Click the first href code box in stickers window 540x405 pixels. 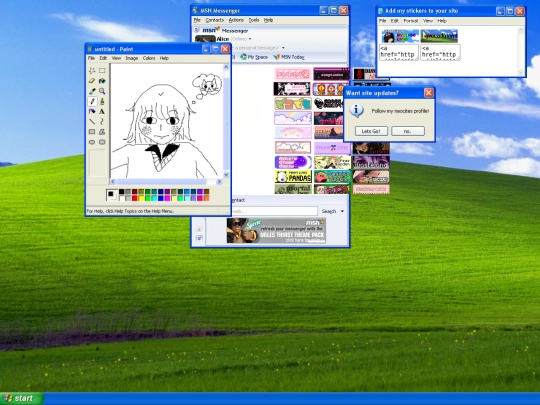399,52
